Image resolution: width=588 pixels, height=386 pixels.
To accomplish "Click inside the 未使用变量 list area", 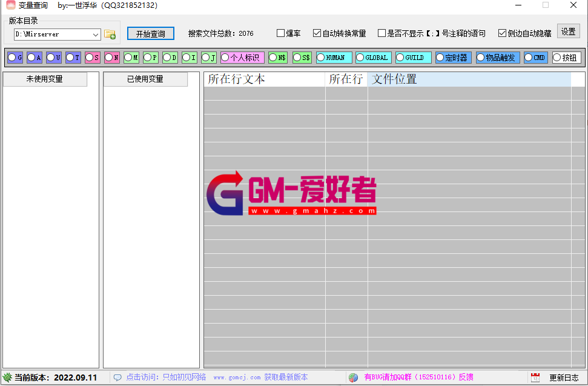I will tap(51, 227).
